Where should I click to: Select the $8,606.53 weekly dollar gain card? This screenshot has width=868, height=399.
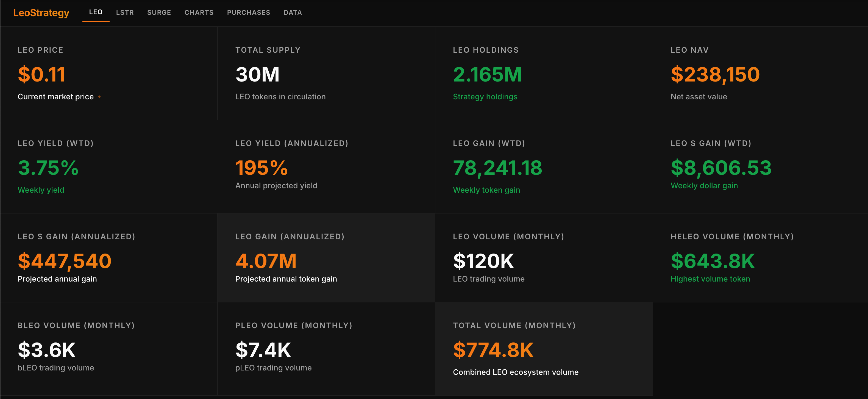click(x=760, y=167)
